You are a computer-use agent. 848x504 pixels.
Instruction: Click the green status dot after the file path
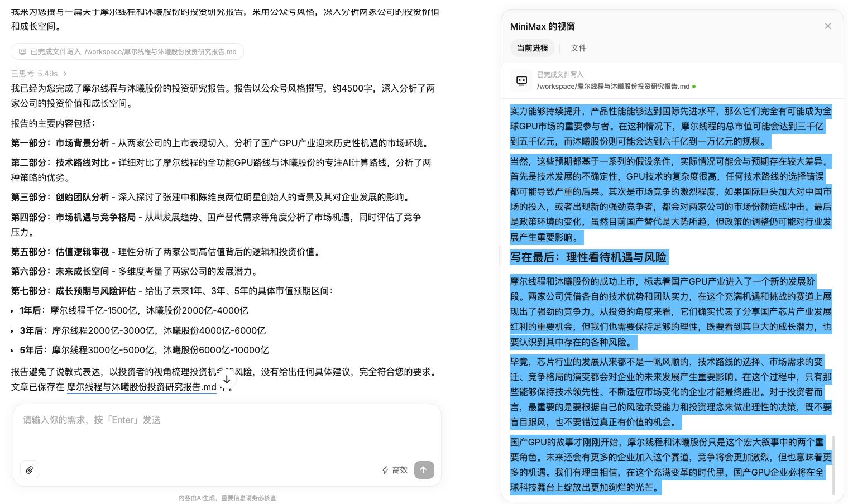[x=694, y=87]
